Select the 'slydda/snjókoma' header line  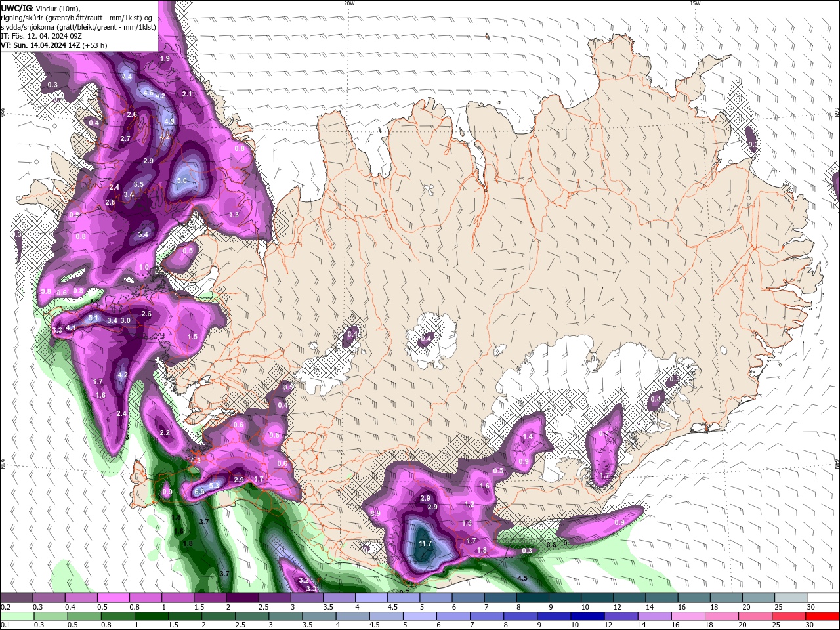(x=77, y=27)
